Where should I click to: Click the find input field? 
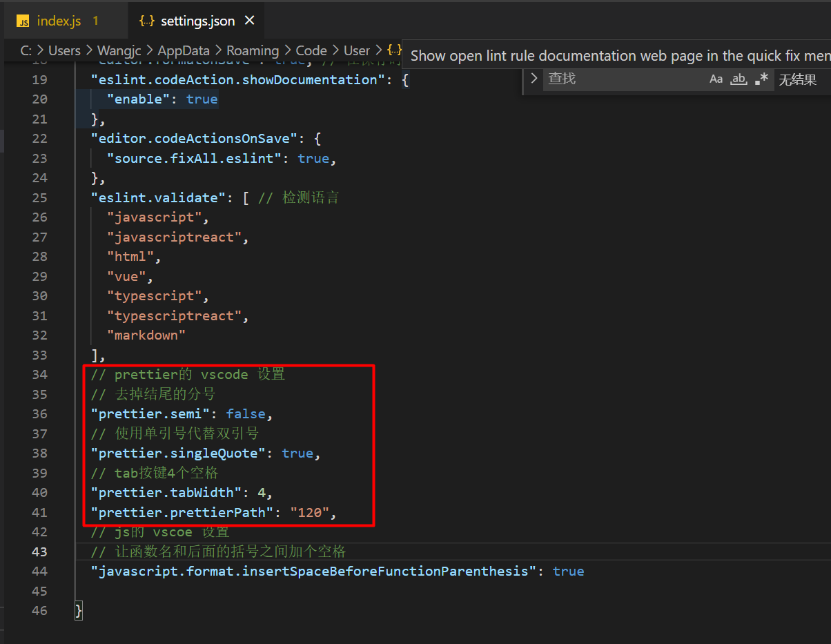[621, 79]
